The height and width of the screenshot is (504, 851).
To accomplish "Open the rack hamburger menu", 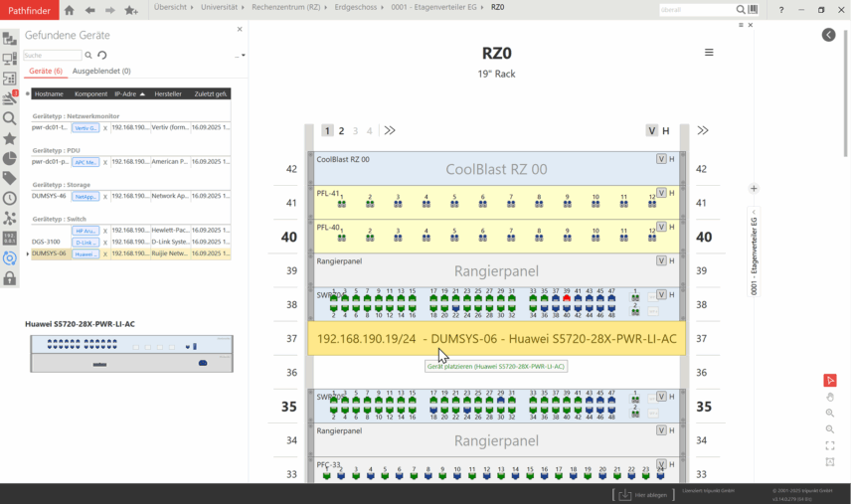I will coord(709,53).
